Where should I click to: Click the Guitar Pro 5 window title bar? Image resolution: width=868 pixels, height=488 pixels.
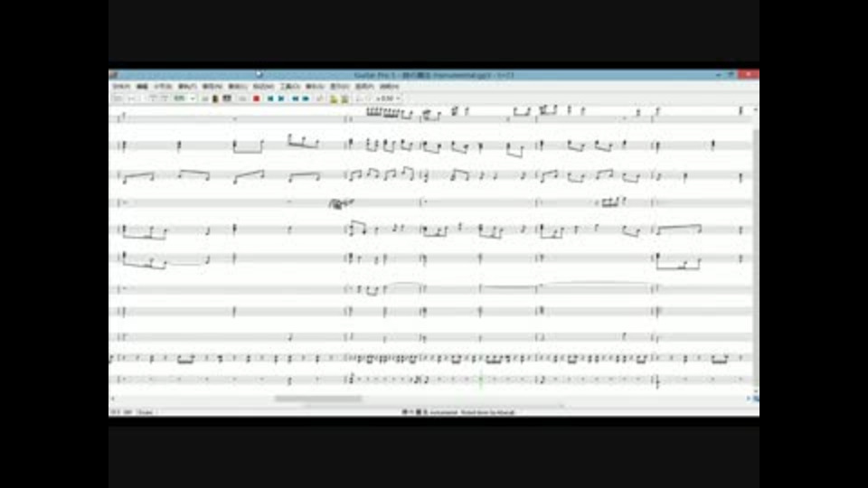(433, 75)
